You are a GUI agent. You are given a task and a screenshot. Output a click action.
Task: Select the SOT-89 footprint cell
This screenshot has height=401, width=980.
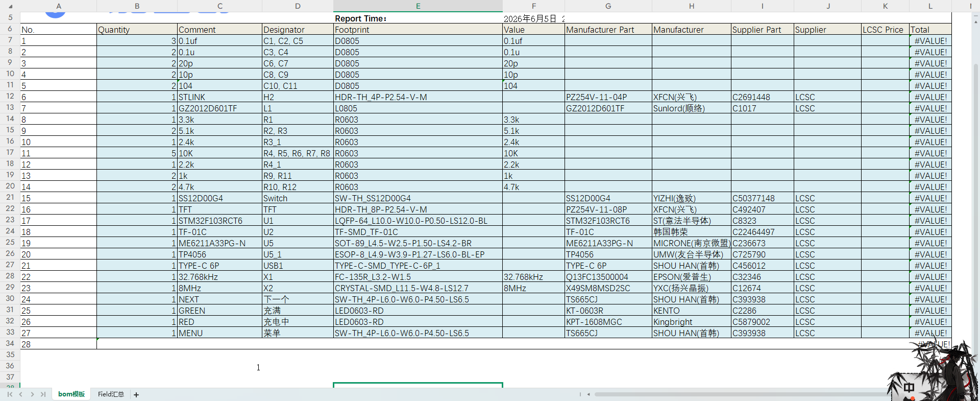tap(418, 243)
